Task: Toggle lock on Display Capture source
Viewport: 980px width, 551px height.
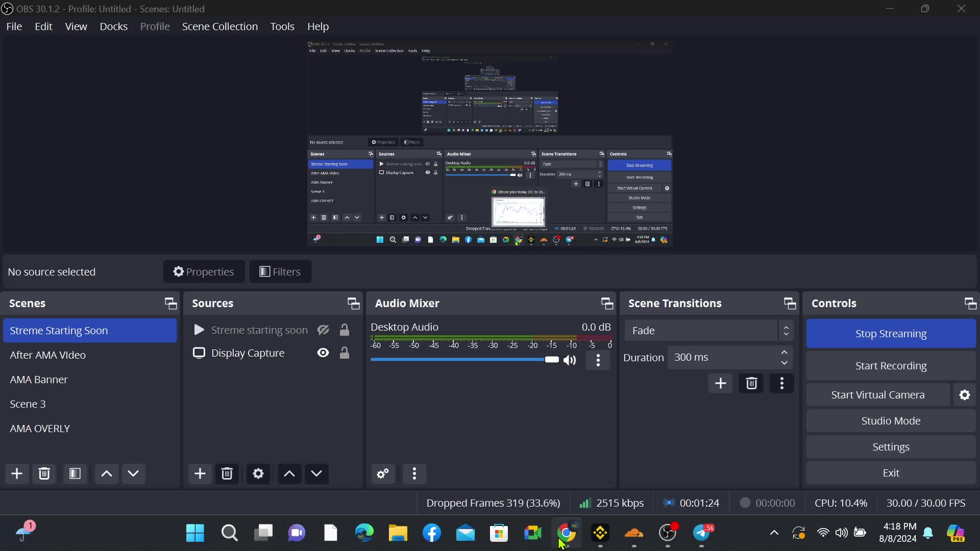Action: tap(344, 353)
